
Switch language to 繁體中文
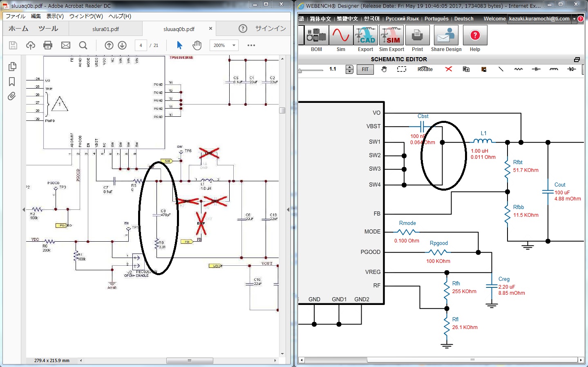[347, 19]
